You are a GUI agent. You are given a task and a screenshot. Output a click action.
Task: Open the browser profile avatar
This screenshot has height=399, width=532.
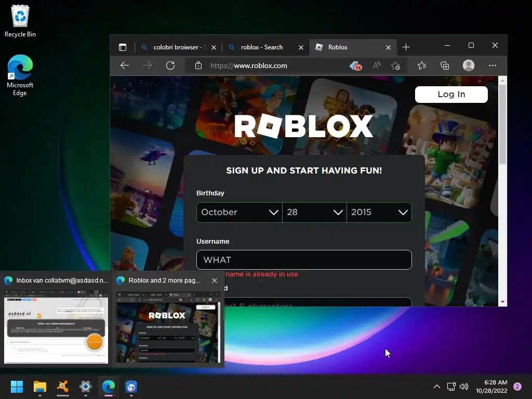[469, 65]
